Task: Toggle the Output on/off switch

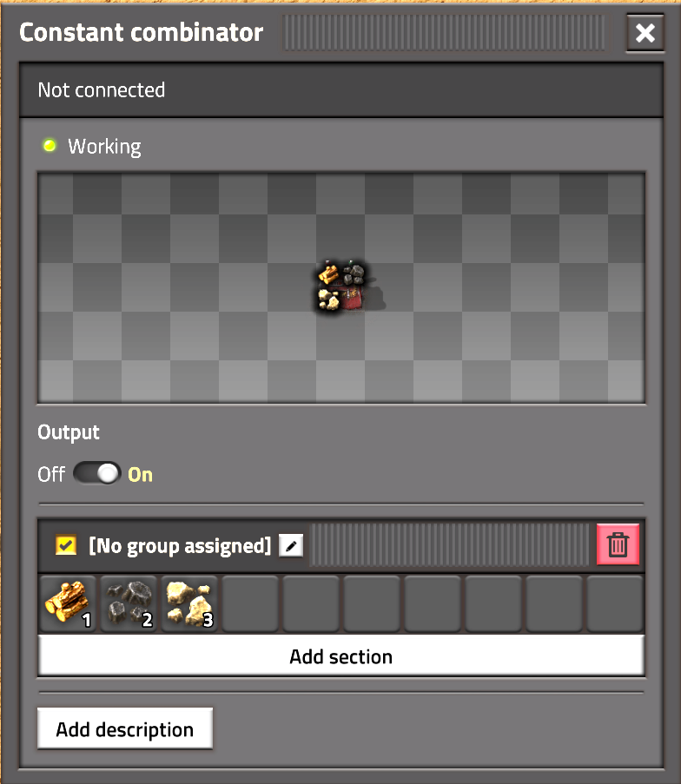Action: (97, 473)
